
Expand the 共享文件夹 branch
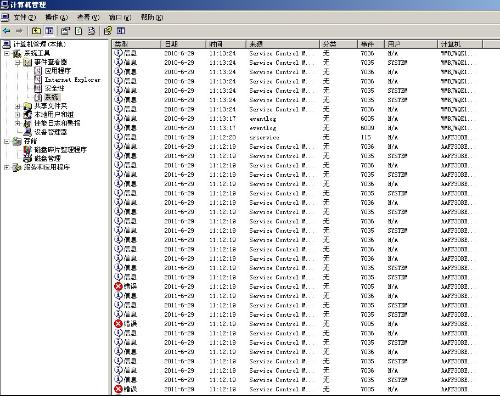coord(18,106)
